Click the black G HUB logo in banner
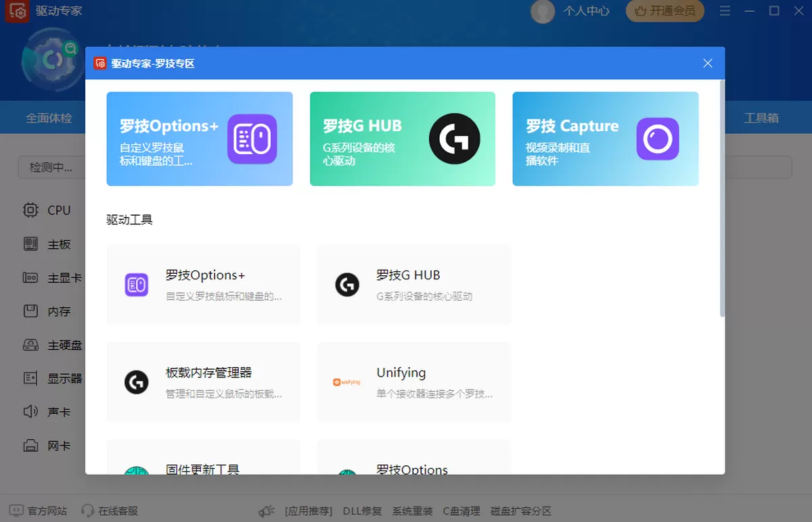This screenshot has height=522, width=812. pyautogui.click(x=455, y=139)
